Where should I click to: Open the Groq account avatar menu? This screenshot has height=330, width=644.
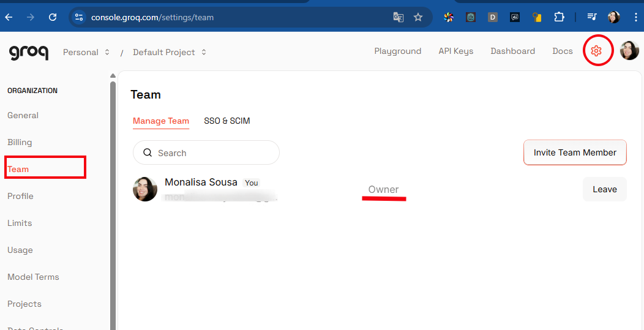pyautogui.click(x=629, y=51)
